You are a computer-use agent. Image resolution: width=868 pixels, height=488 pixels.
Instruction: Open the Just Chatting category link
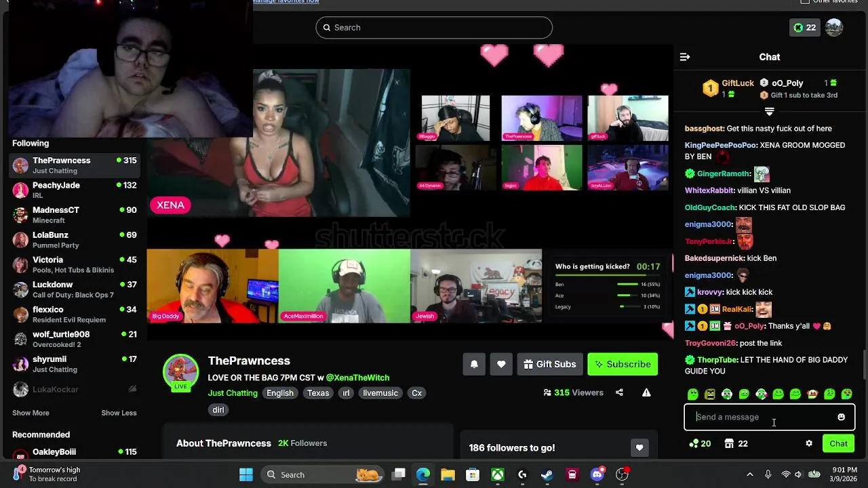point(233,393)
